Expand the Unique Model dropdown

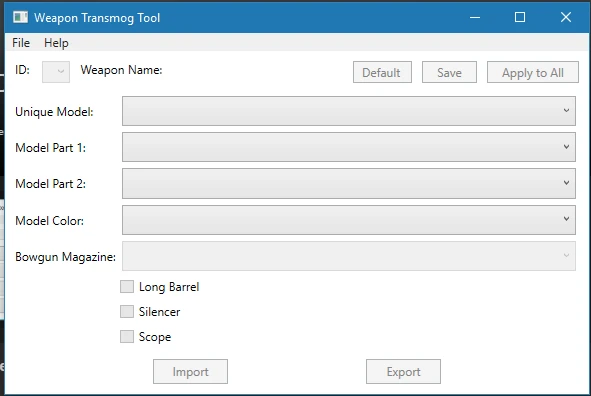click(349, 111)
